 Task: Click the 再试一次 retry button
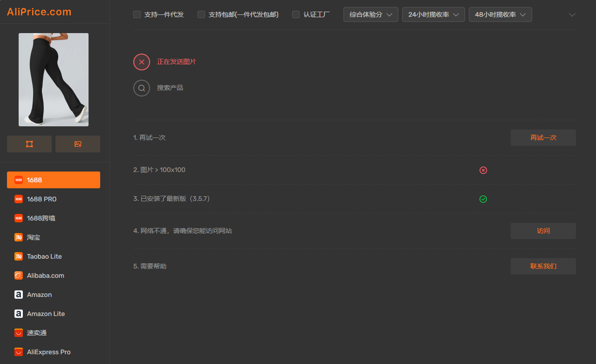click(543, 138)
